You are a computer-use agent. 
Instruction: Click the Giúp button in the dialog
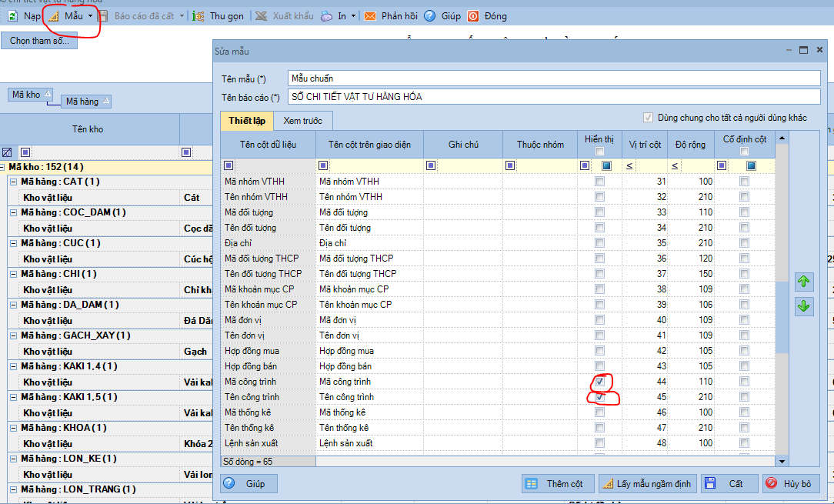pos(249,484)
